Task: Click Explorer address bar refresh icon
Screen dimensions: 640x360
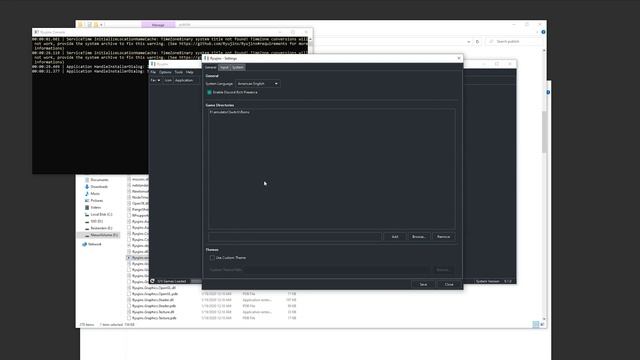Action: 477,42
